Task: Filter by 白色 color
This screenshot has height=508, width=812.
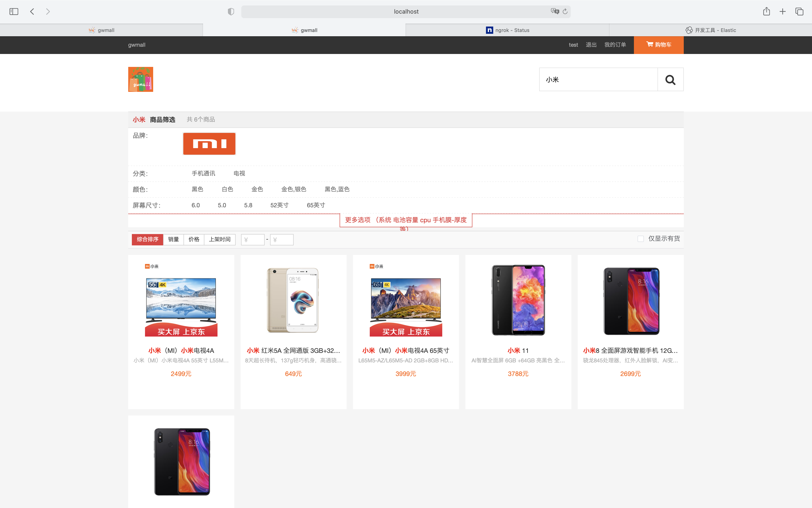Action: (x=227, y=189)
